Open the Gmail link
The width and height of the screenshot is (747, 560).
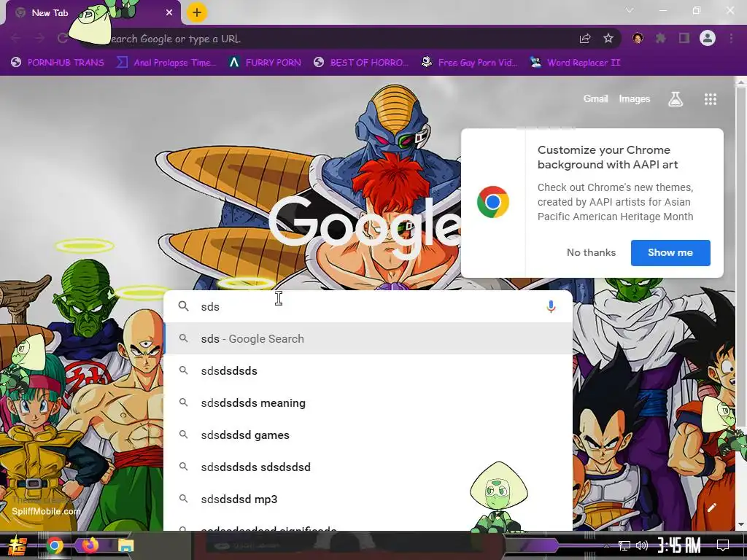(x=595, y=98)
